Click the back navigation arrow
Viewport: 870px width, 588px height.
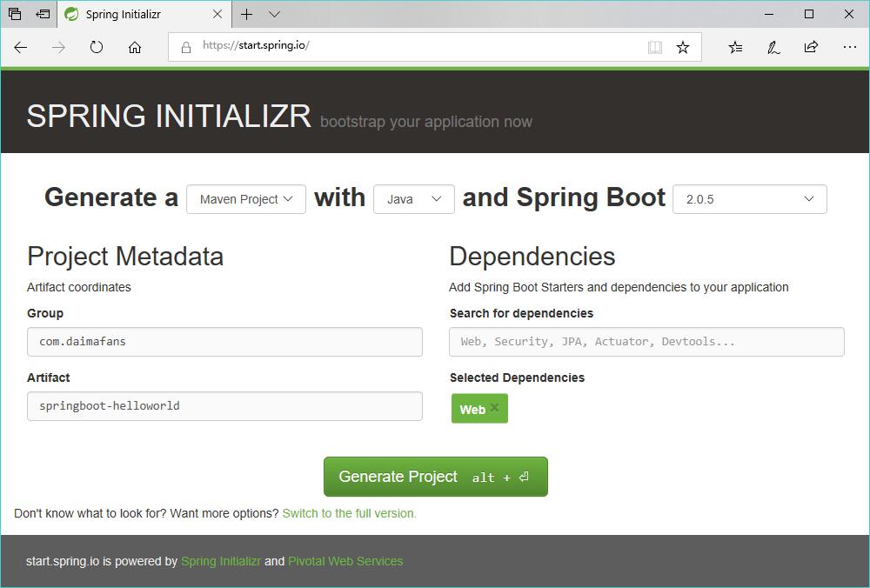[21, 47]
